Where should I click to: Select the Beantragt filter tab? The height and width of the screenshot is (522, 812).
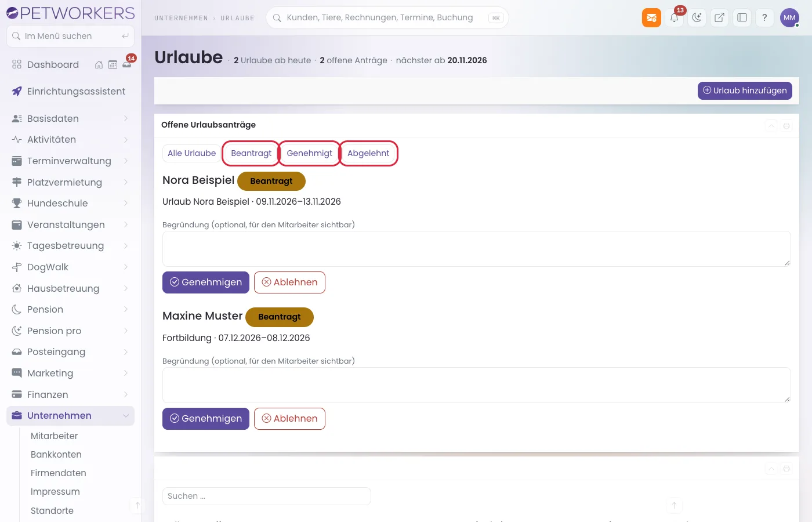pyautogui.click(x=251, y=153)
